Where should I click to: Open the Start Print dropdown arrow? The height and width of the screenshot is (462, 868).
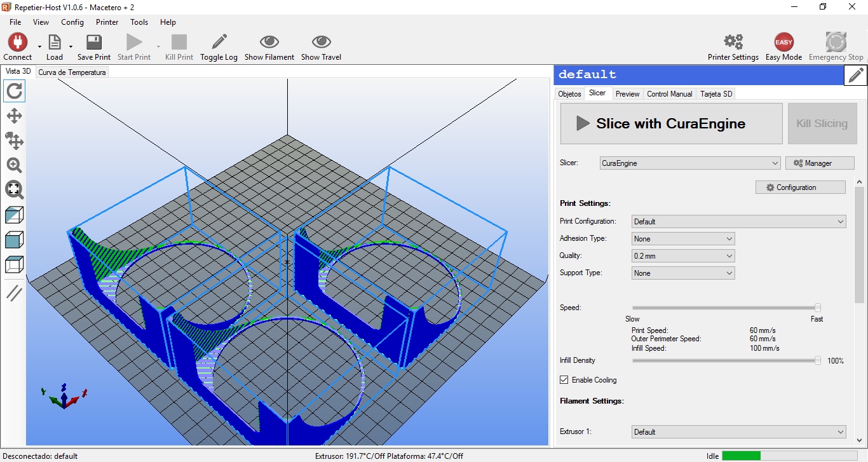point(158,46)
